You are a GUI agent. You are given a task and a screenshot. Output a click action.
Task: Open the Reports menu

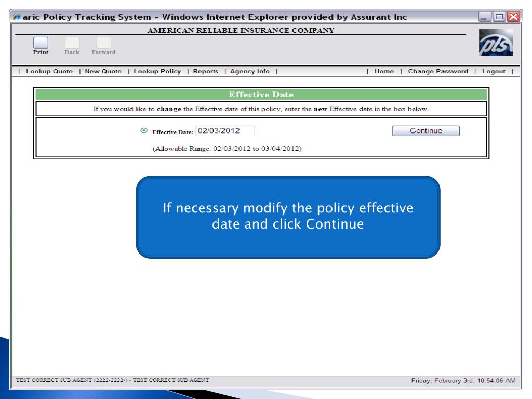(206, 71)
